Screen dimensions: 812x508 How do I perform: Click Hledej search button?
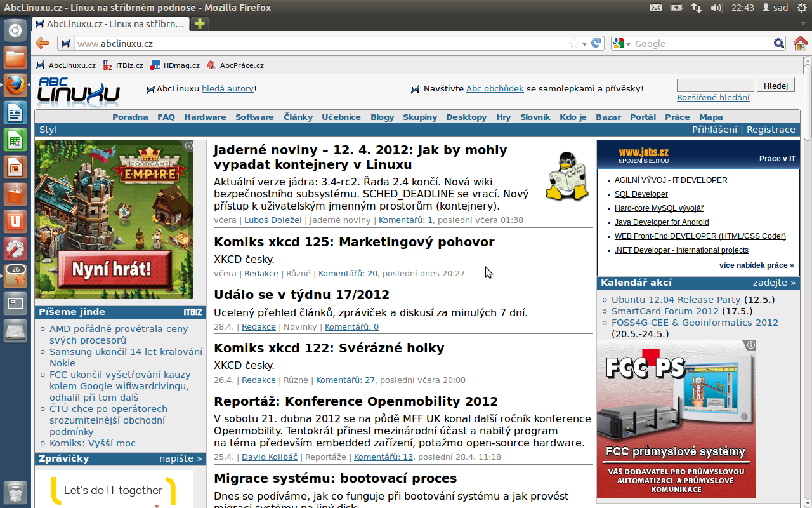coord(776,86)
